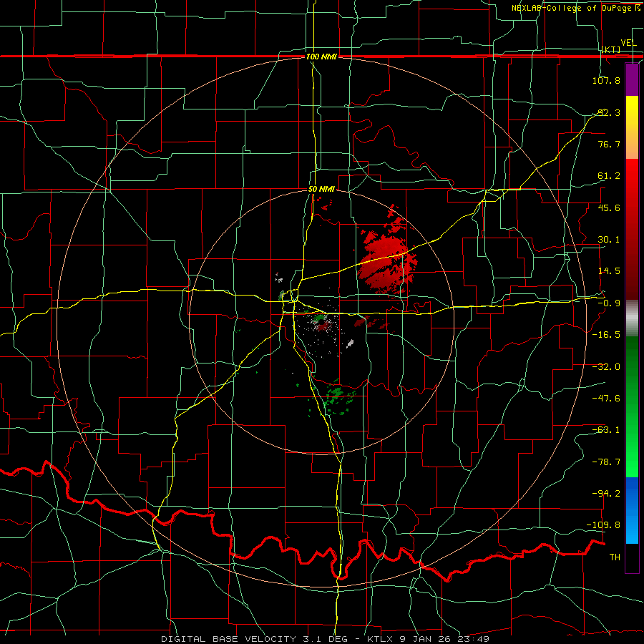The image size is (644, 644).
Task: Select the 107.8 value on velocity scale
Action: (606, 80)
